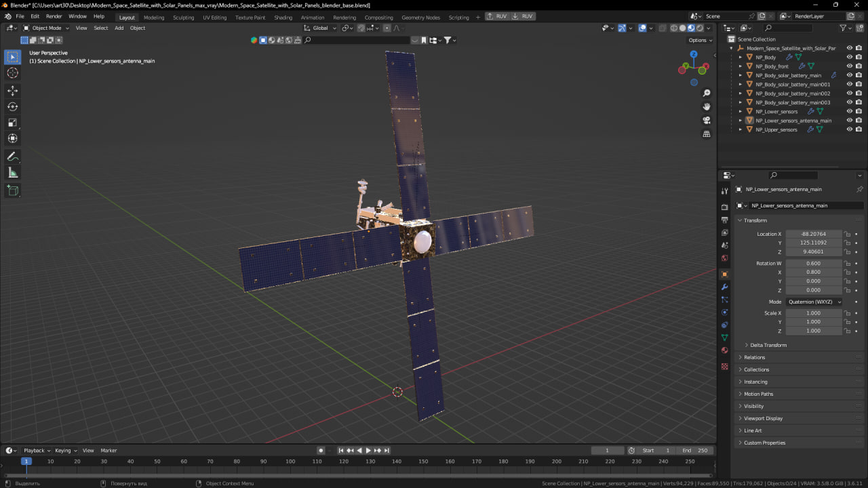868x488 pixels.
Task: Pick the Rotate tool
Action: click(12, 106)
